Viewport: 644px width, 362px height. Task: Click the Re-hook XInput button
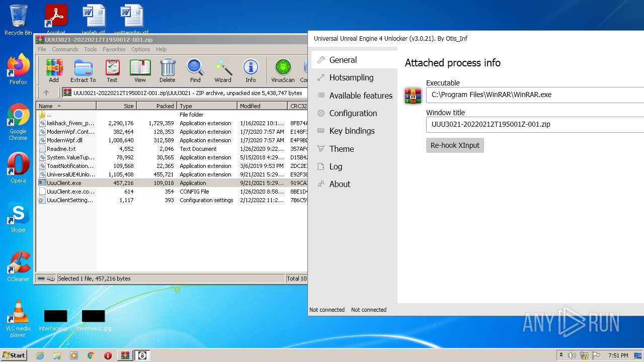click(x=455, y=145)
